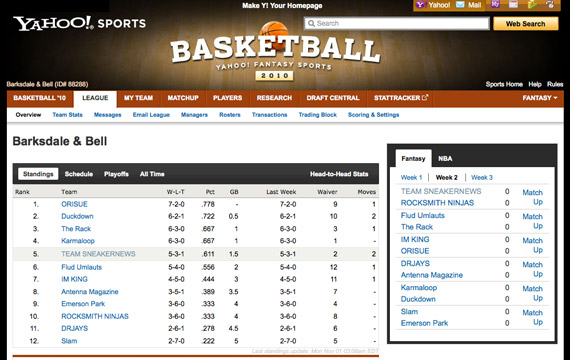This screenshot has width=570, height=360.
Task: Click the Web Search button
Action: point(526,24)
